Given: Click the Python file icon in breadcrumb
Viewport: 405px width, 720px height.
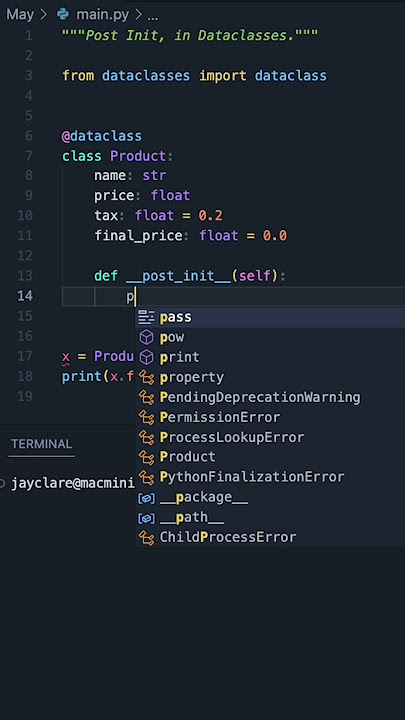Looking at the screenshot, I should pyautogui.click(x=63, y=15).
